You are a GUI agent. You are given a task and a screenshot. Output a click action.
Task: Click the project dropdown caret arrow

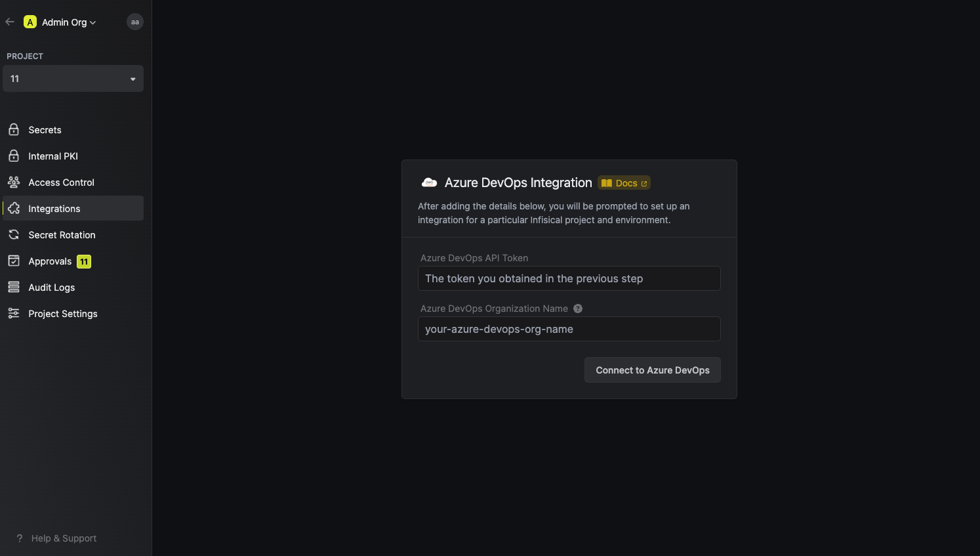(x=133, y=79)
